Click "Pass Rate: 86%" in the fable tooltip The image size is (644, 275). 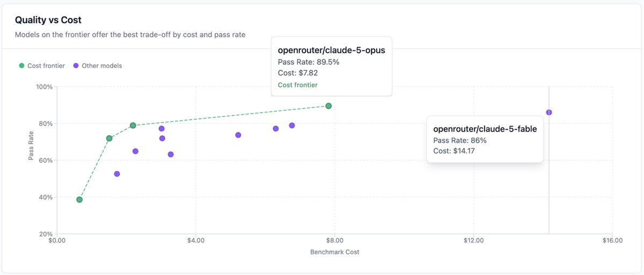tap(459, 140)
